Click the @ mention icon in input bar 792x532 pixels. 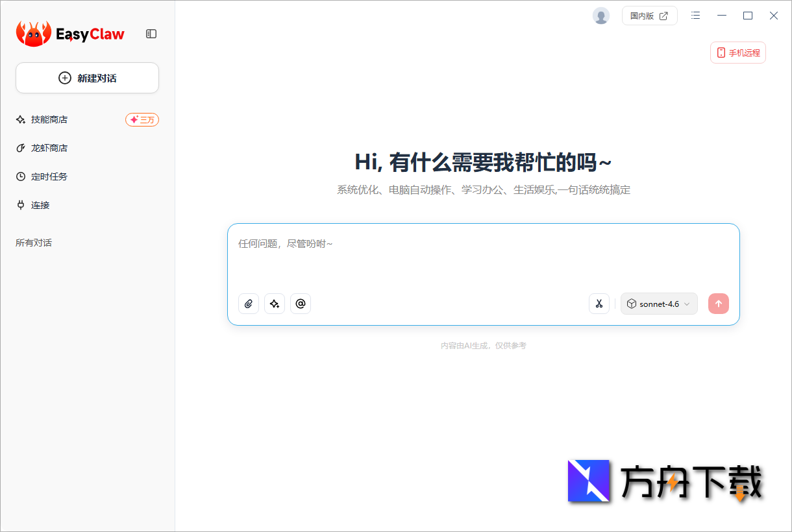coord(301,304)
